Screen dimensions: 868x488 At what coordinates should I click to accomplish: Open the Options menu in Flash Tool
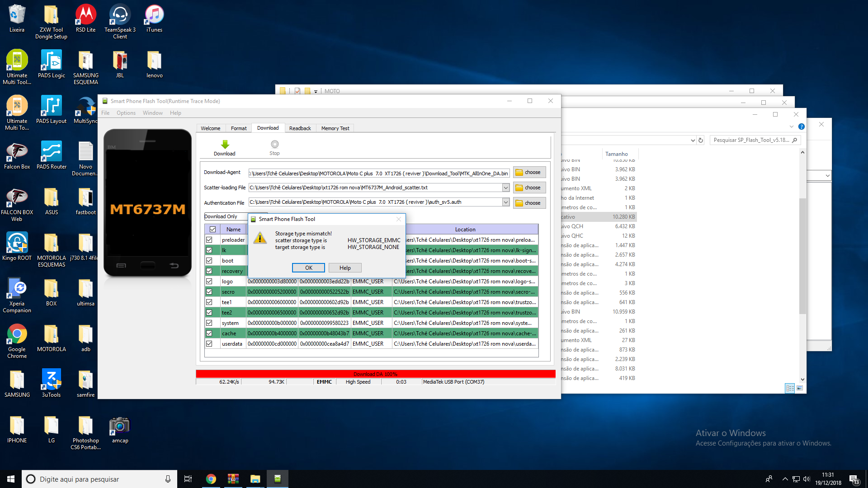[x=126, y=113]
